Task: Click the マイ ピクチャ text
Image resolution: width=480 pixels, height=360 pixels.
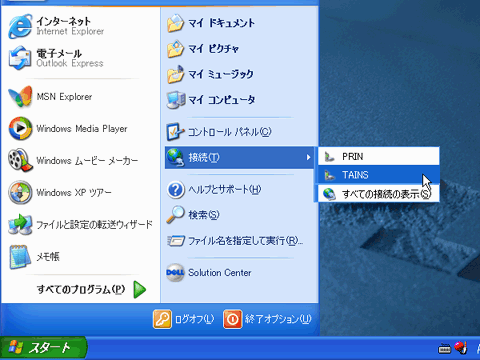Action: [214, 49]
